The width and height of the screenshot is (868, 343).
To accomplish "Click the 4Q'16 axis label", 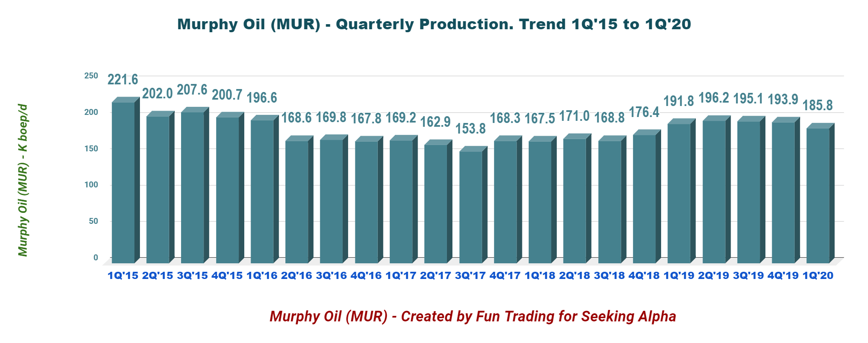I will [366, 276].
